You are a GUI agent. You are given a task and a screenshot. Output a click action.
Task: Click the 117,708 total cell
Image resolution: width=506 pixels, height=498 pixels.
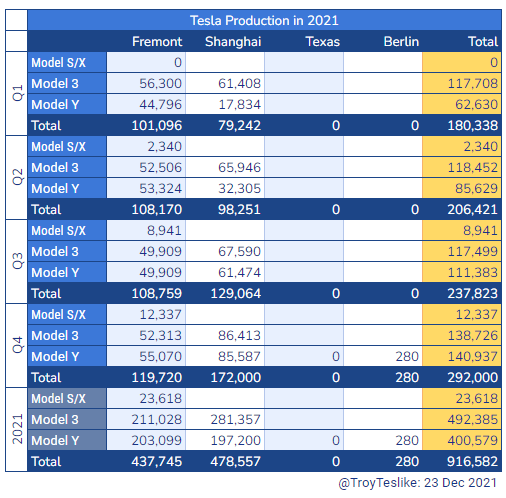coord(462,83)
